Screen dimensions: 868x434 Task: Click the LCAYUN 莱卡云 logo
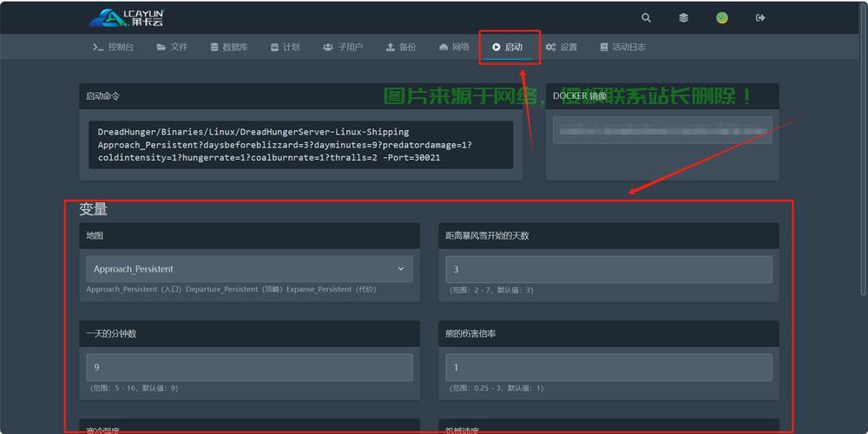click(x=127, y=17)
